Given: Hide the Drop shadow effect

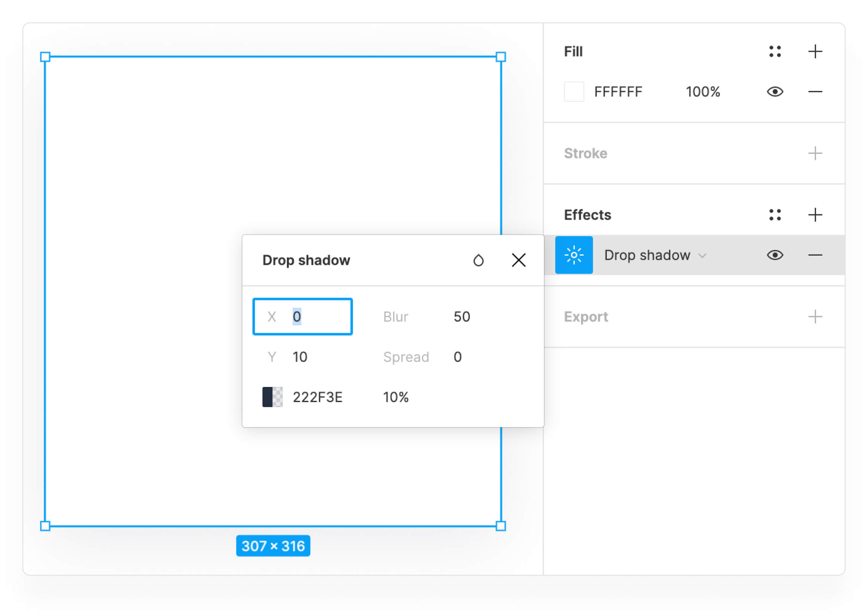Looking at the screenshot, I should (x=774, y=255).
